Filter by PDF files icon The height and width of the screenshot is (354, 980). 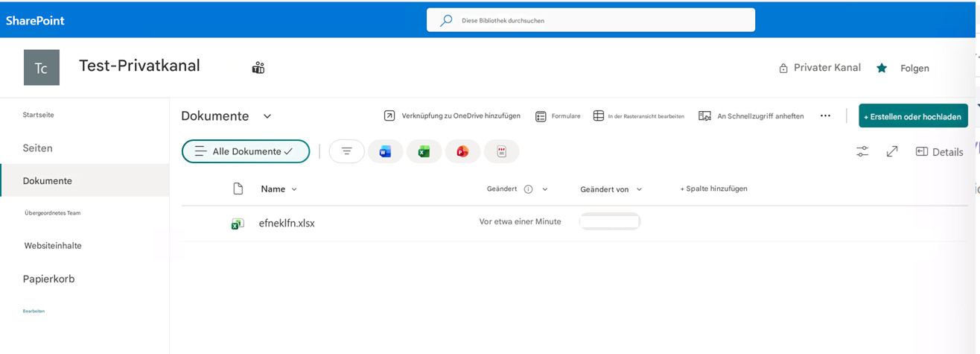tap(501, 152)
